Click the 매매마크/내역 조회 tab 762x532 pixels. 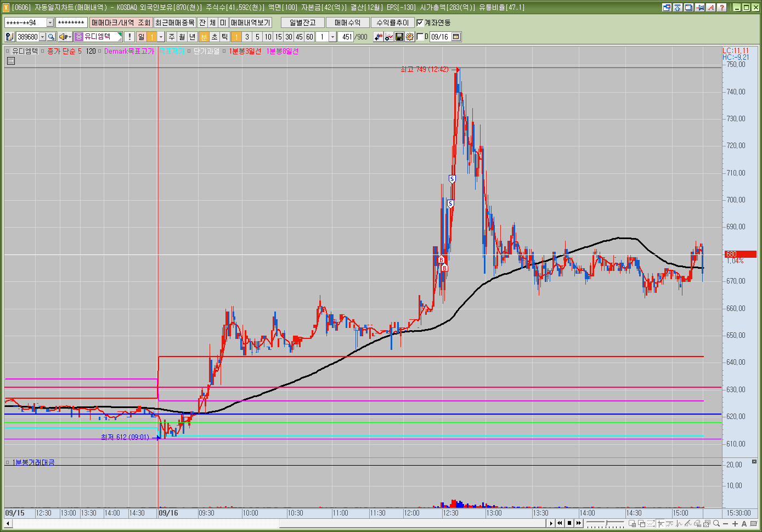point(121,22)
